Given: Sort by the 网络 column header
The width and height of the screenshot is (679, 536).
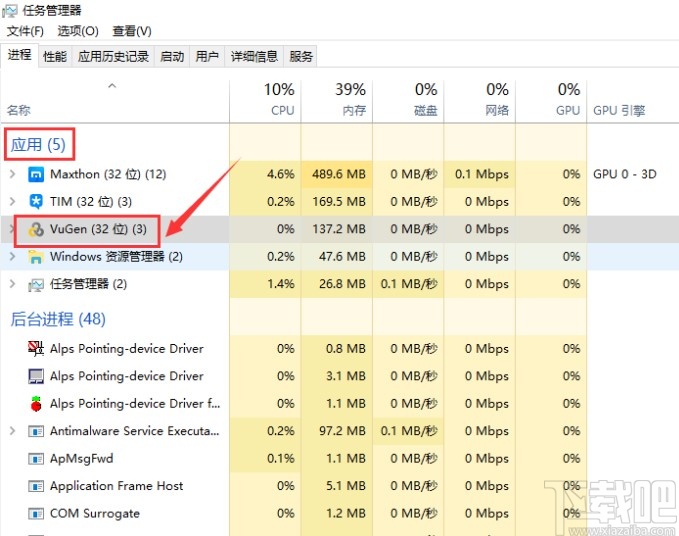Looking at the screenshot, I should point(480,102).
